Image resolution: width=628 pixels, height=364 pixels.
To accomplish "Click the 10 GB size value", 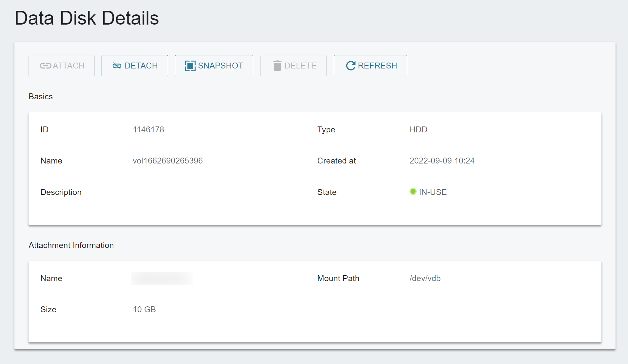I will [144, 309].
